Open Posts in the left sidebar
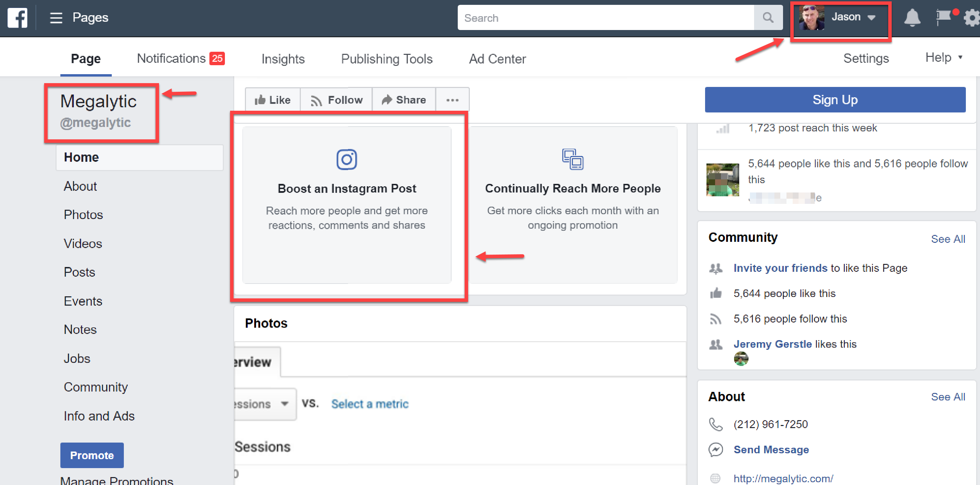 coord(80,272)
